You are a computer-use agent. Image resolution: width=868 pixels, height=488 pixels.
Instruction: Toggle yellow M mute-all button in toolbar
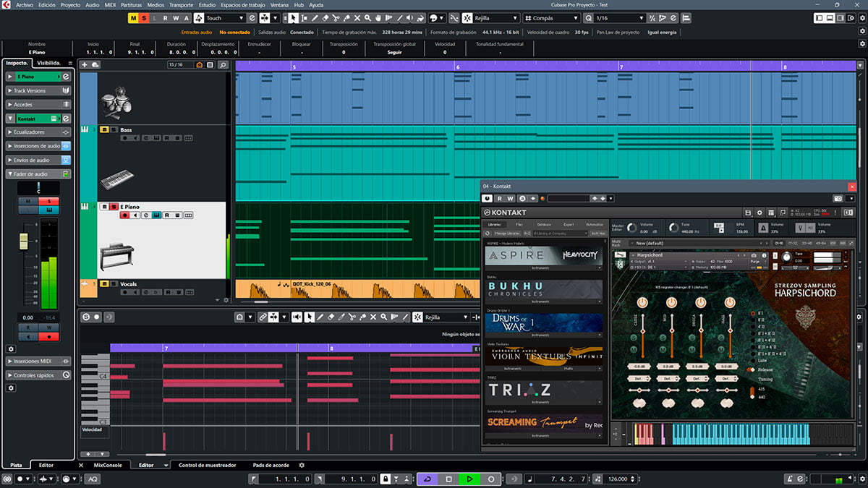click(132, 17)
